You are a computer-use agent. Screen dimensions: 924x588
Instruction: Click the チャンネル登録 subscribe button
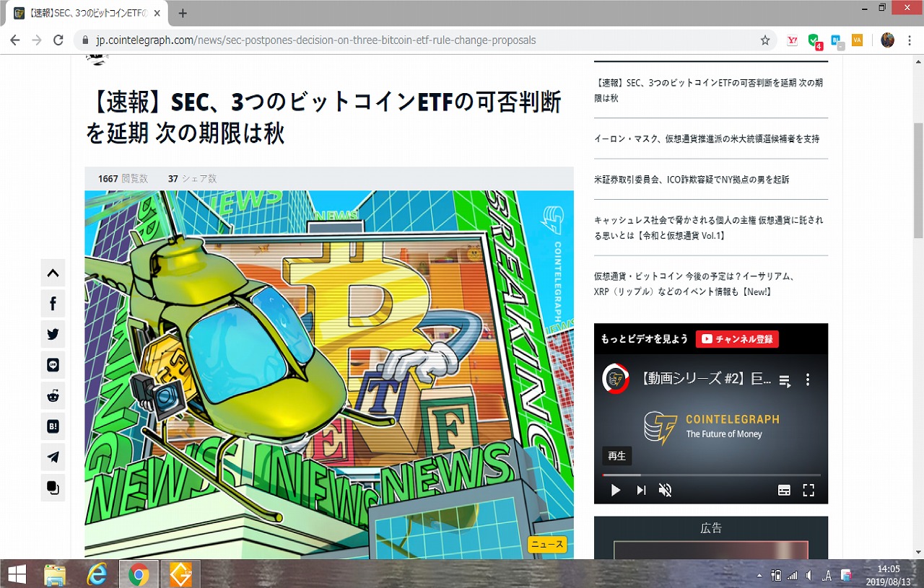click(x=737, y=339)
